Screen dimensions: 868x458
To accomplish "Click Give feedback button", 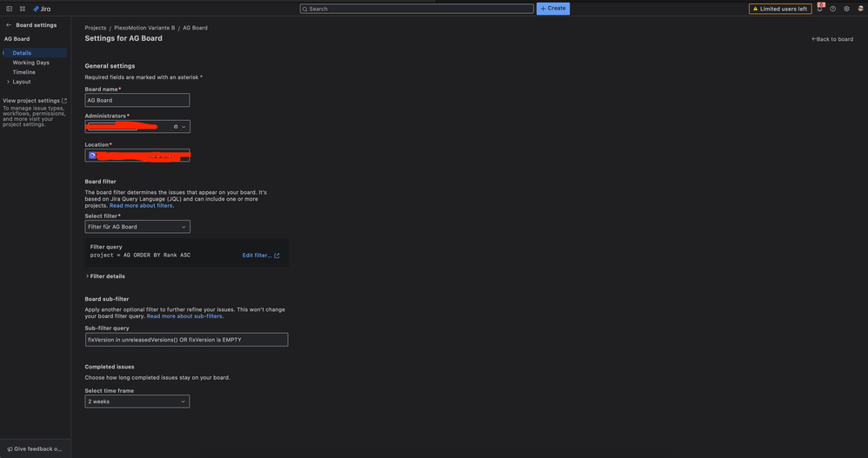I will [35, 449].
